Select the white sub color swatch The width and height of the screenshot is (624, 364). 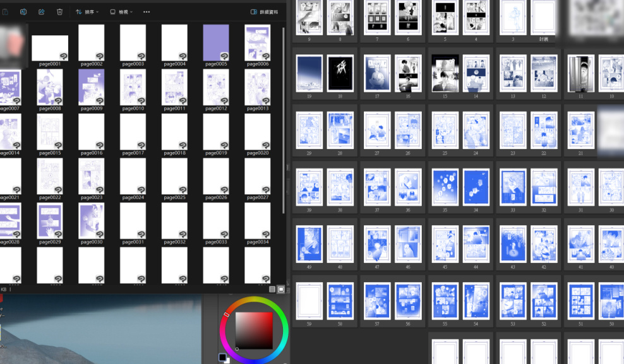point(227,361)
